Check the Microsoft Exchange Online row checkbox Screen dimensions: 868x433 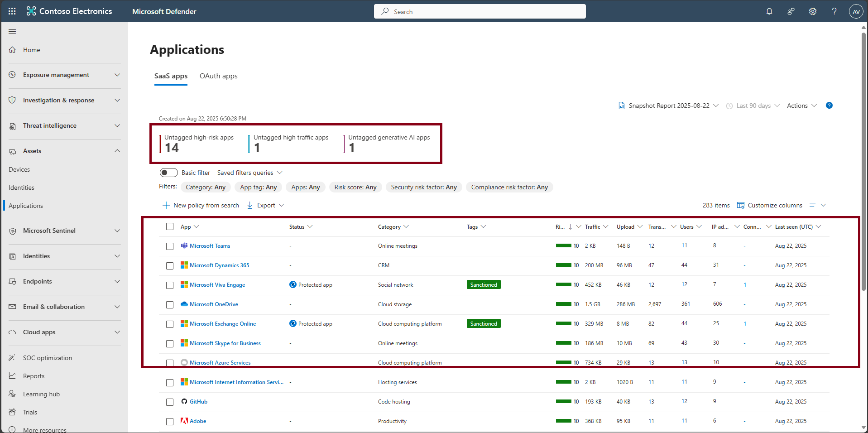[x=170, y=324]
